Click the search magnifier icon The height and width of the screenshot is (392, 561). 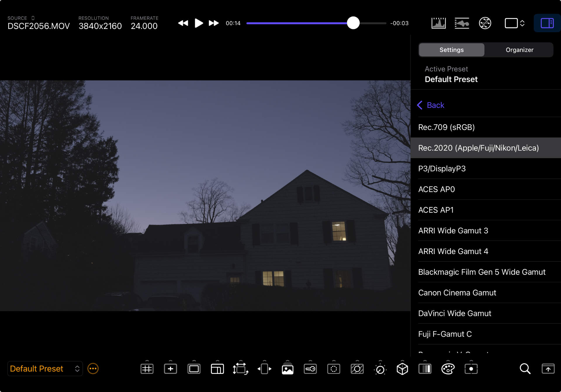pyautogui.click(x=525, y=369)
